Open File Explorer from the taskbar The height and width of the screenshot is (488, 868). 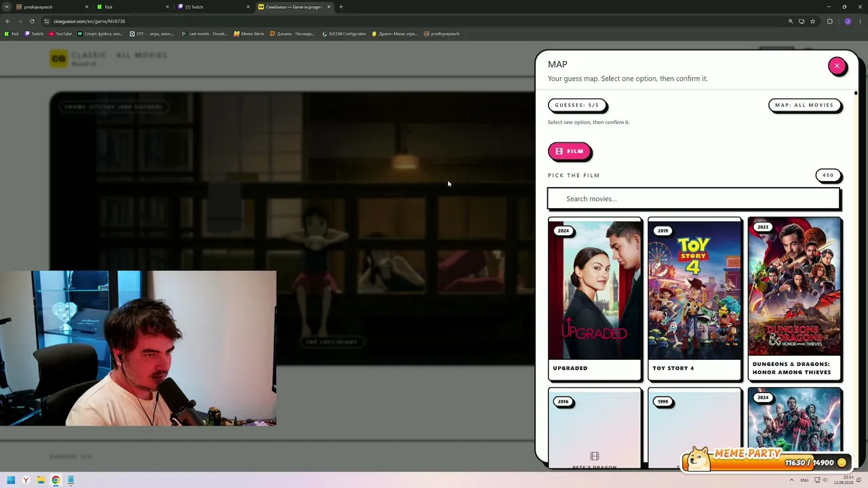tap(41, 481)
